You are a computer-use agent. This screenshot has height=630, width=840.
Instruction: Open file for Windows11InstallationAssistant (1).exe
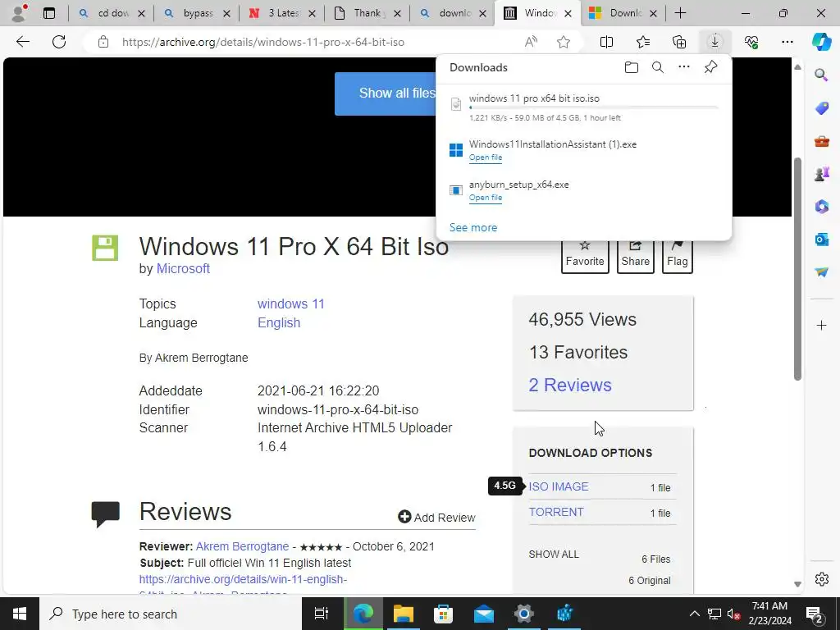click(486, 157)
